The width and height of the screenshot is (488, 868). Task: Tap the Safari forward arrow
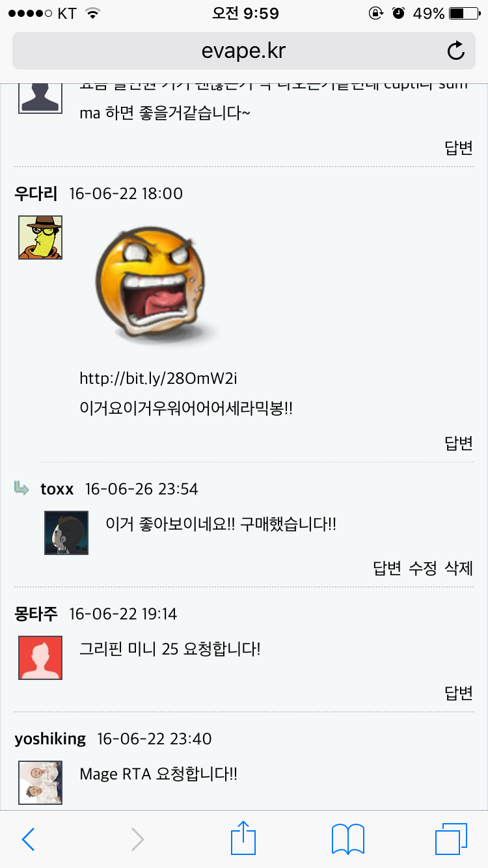(x=137, y=839)
